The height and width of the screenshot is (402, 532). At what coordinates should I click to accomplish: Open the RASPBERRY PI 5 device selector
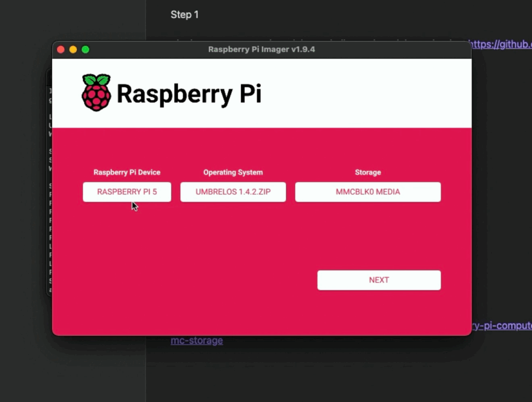pos(127,192)
